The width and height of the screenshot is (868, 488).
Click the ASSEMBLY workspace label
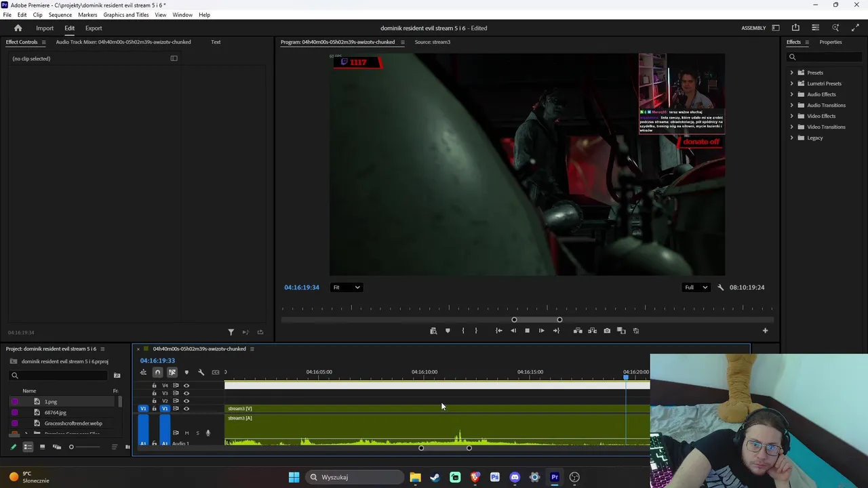(x=753, y=28)
